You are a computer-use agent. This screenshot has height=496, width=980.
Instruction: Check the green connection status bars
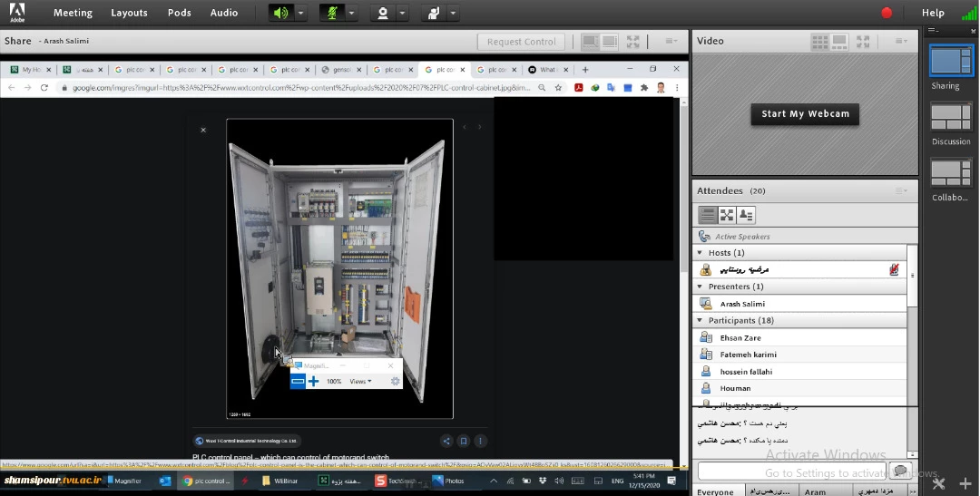point(969,13)
